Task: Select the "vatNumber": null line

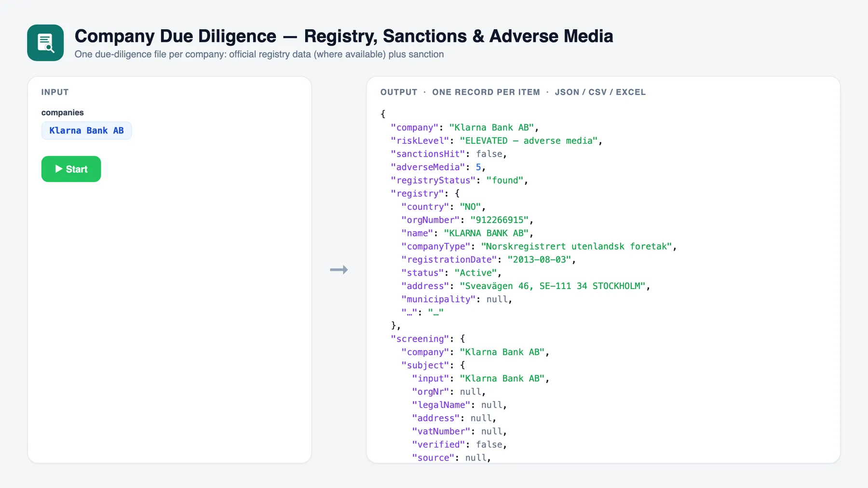Action: (x=460, y=432)
